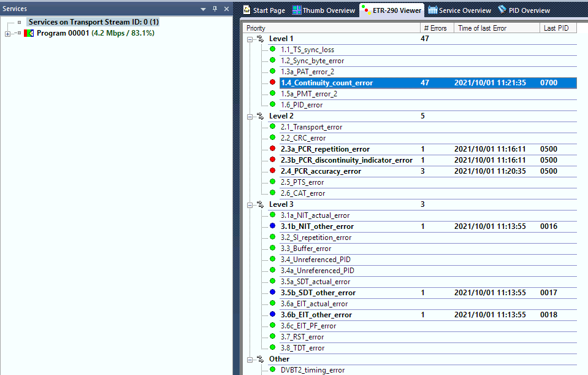Collapse the Level 2 error group
Screen dimensions: 588x375
pyautogui.click(x=250, y=117)
